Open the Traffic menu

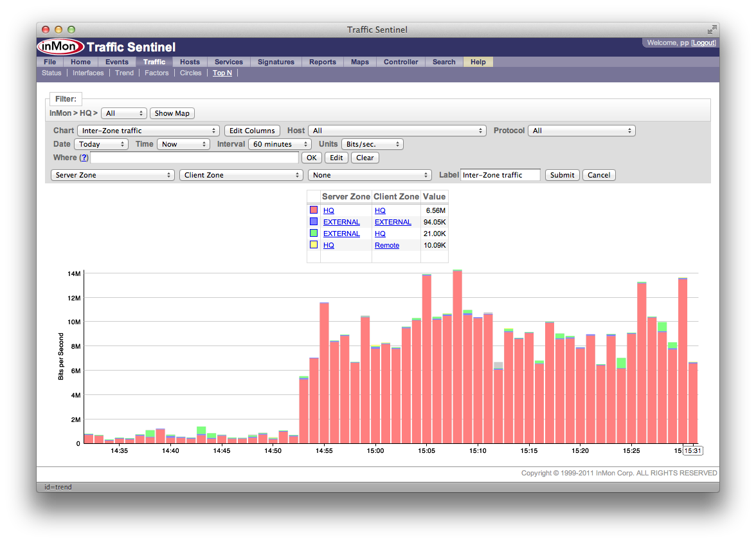pyautogui.click(x=154, y=62)
